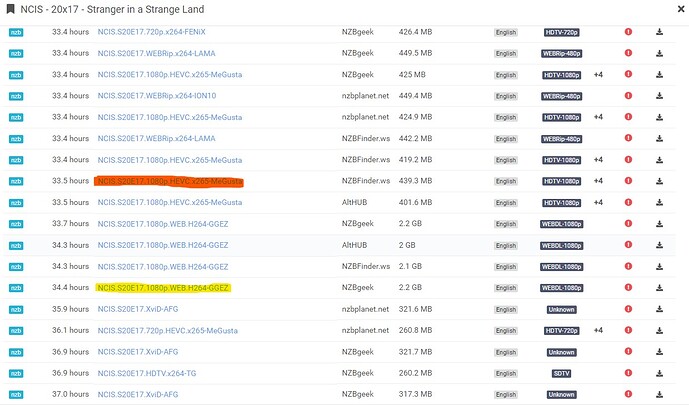689x405 pixels.
Task: Click 'nzbplanet.net' indexer on the ION10 row
Action: [365, 96]
